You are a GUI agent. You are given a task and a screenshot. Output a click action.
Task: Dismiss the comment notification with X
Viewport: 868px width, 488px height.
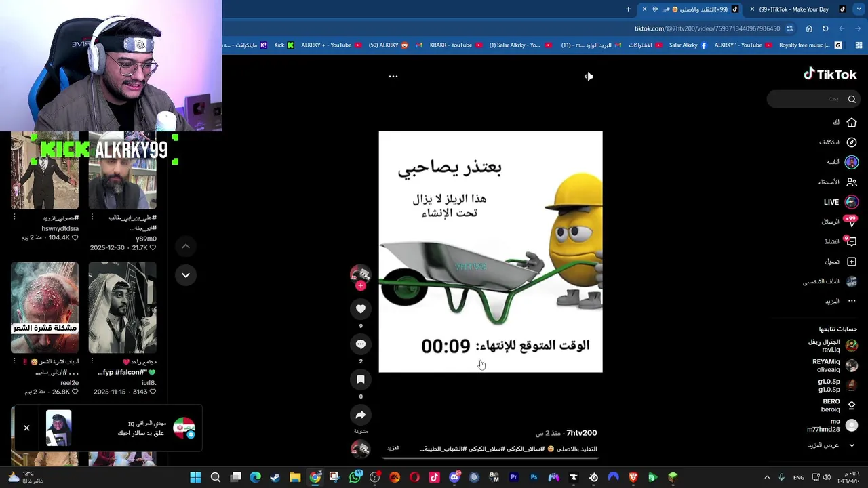tap(26, 428)
